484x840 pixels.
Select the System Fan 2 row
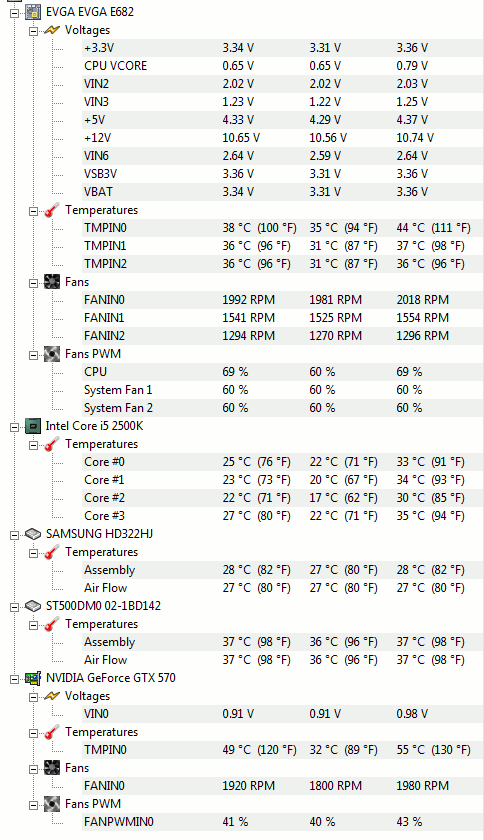pos(282,408)
